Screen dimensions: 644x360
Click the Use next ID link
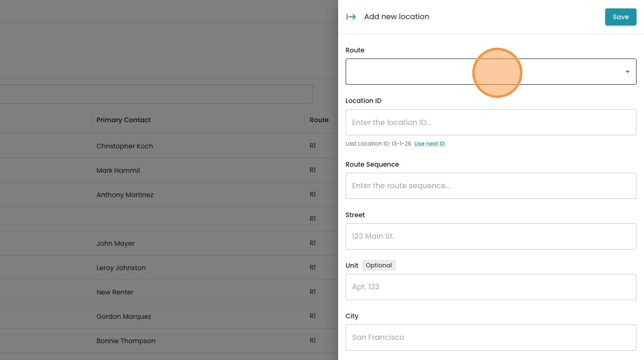pos(429,144)
